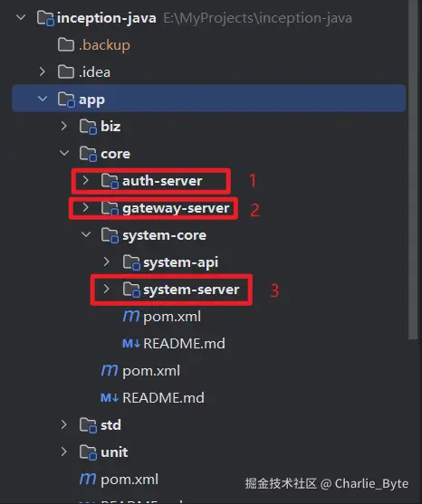This screenshot has width=422, height=504.
Task: Expand the system-server module chevron
Action: tap(107, 289)
